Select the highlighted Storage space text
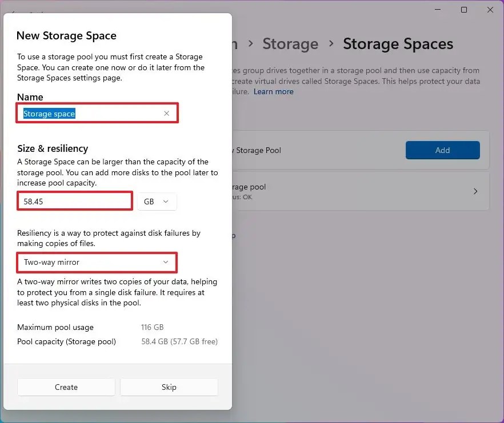The height and width of the screenshot is (423, 504). coord(49,114)
